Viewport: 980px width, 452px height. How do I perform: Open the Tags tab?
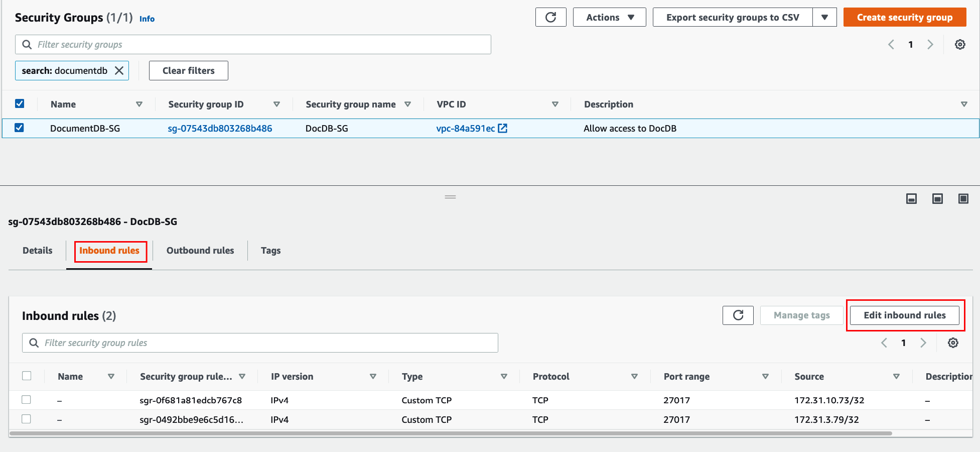pos(270,251)
